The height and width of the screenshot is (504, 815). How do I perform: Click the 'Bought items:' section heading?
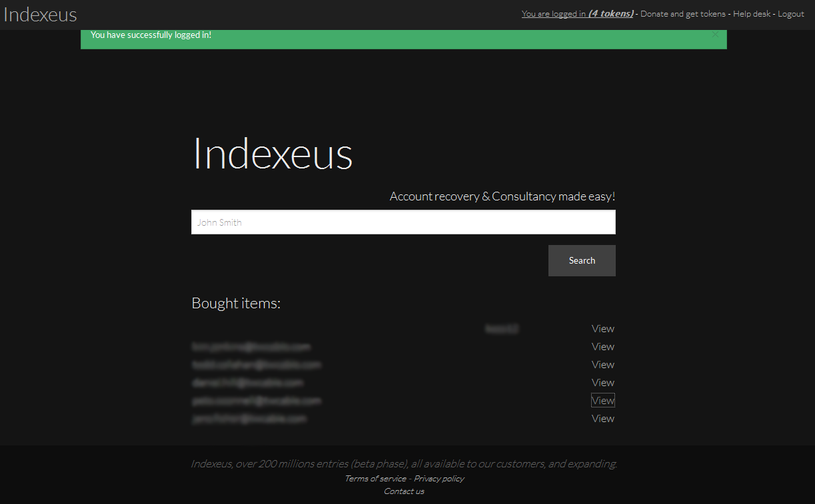click(236, 304)
